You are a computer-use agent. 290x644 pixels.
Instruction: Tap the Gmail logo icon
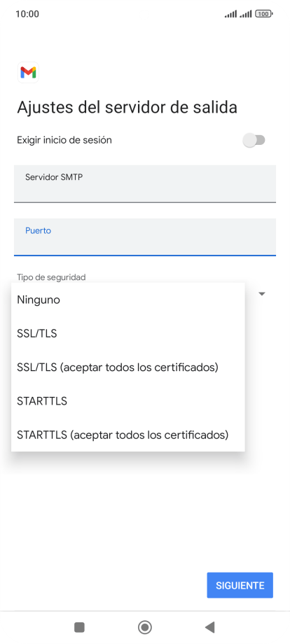[28, 73]
